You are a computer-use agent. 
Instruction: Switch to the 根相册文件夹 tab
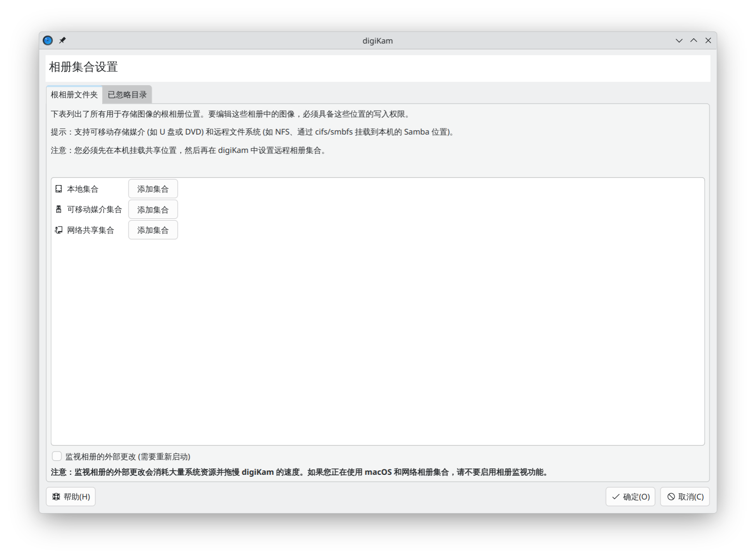coord(74,95)
